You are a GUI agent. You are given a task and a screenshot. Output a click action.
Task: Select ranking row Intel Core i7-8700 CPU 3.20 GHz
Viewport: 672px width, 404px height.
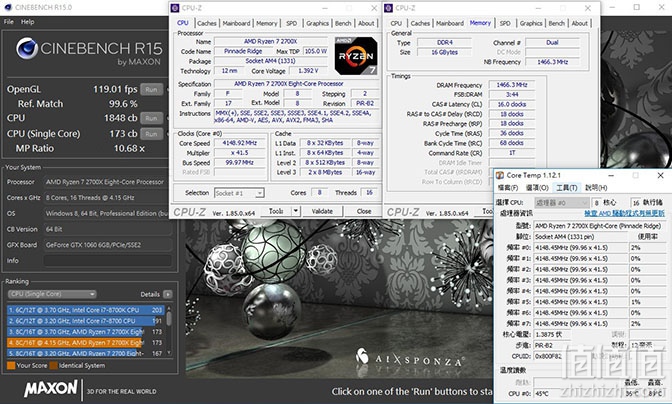(x=86, y=321)
